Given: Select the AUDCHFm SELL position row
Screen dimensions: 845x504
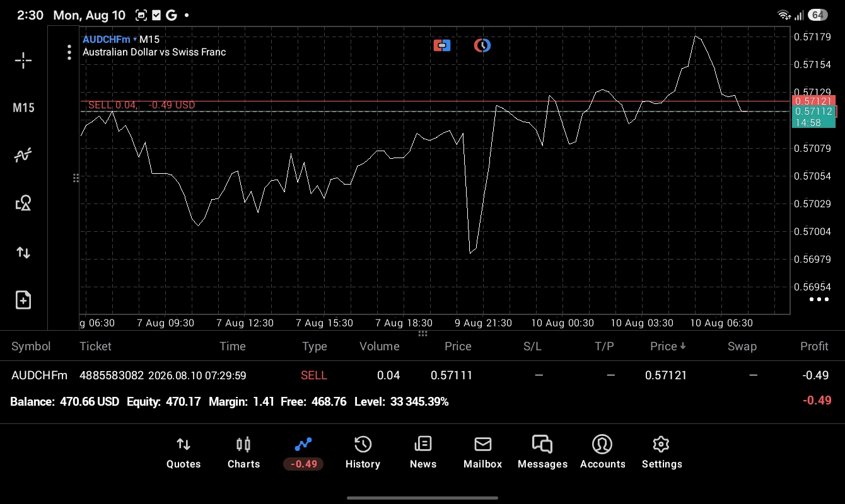Looking at the screenshot, I should tap(422, 375).
